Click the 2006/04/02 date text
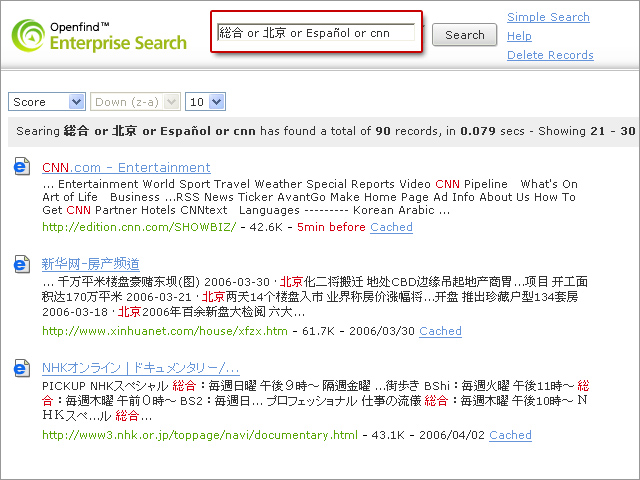Viewport: 640px width, 480px height. [x=451, y=435]
